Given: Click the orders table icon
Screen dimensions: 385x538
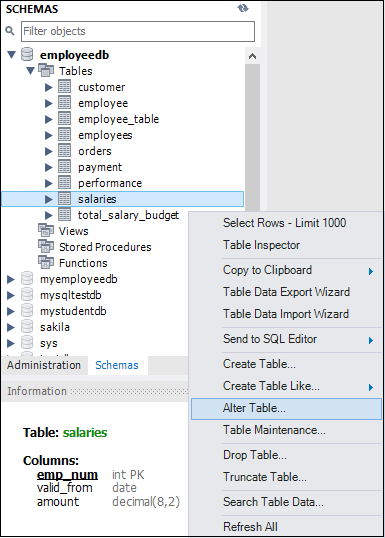Looking at the screenshot, I should 65,151.
